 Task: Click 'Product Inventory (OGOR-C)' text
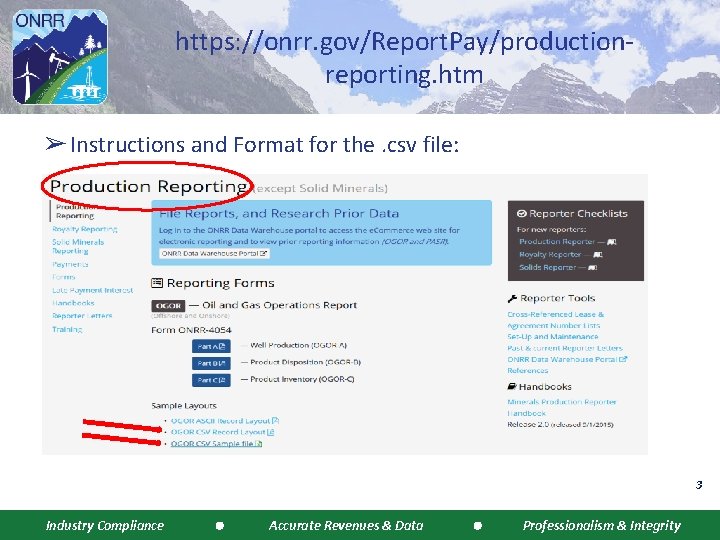302,379
